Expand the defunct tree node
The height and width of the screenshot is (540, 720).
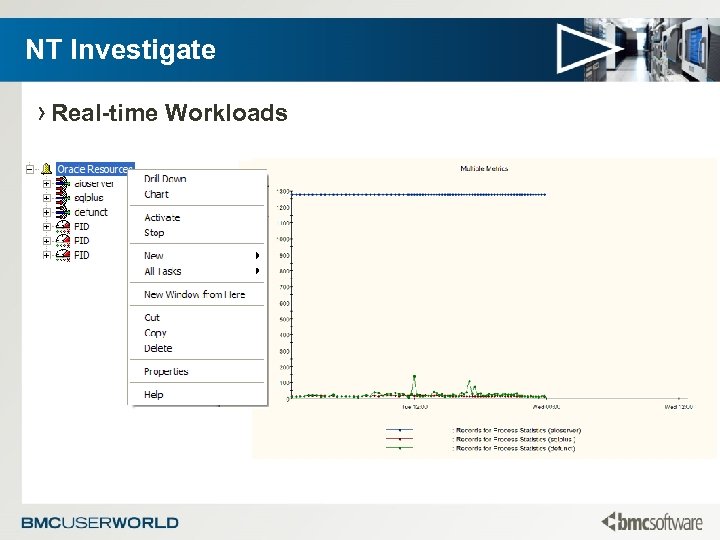(46, 212)
